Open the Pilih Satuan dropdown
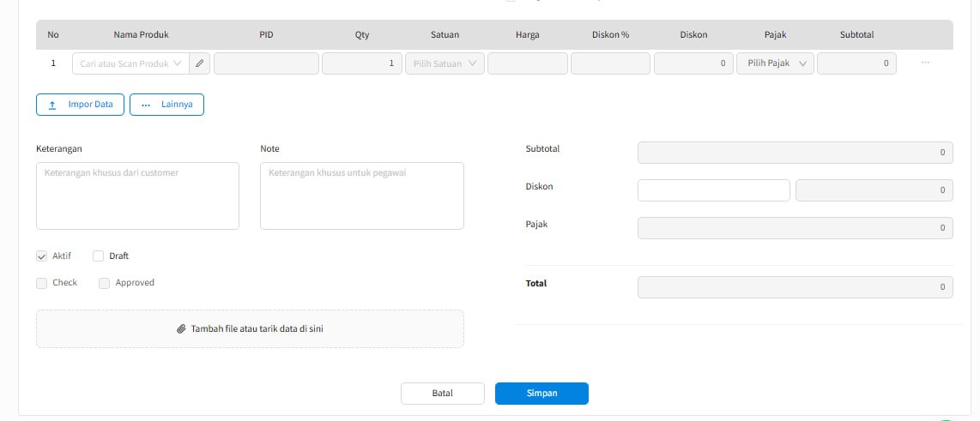This screenshot has height=421, width=980. (x=445, y=63)
